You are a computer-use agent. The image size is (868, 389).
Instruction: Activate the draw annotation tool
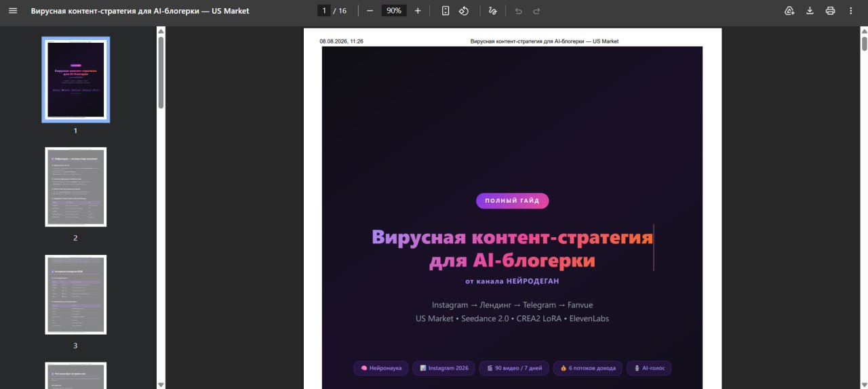tap(493, 11)
